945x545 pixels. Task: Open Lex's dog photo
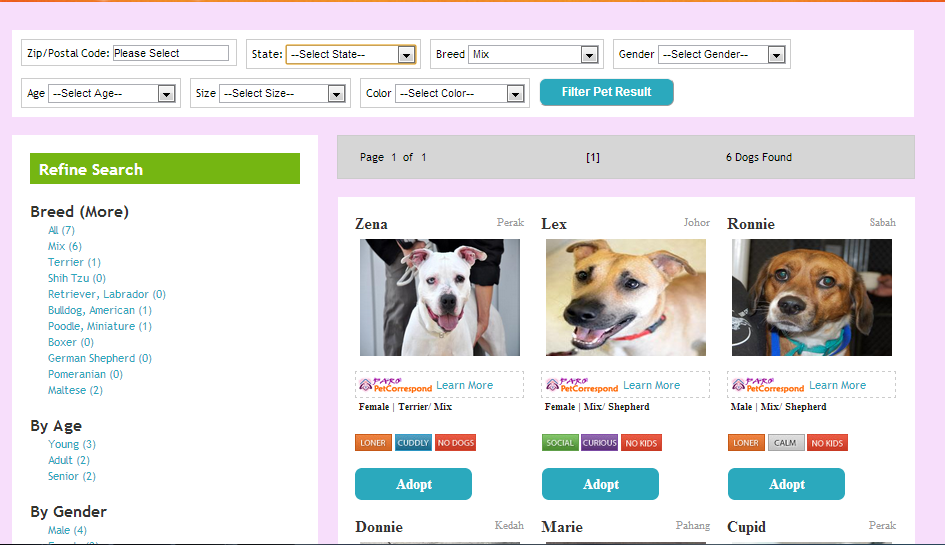click(626, 297)
